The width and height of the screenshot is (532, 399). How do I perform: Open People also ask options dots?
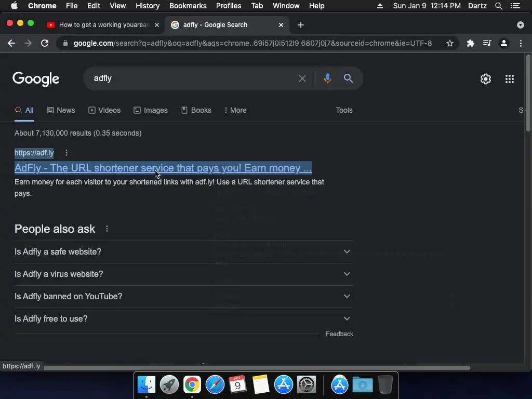point(107,229)
